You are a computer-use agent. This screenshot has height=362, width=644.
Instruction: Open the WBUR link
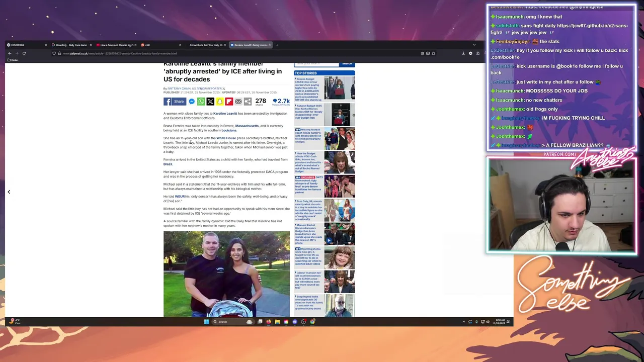click(x=179, y=197)
